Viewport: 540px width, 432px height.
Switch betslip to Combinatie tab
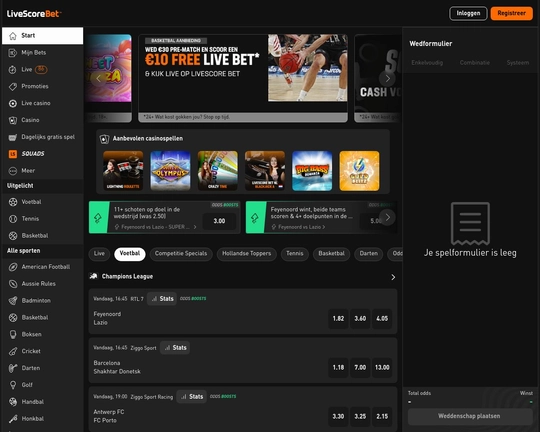pos(475,63)
